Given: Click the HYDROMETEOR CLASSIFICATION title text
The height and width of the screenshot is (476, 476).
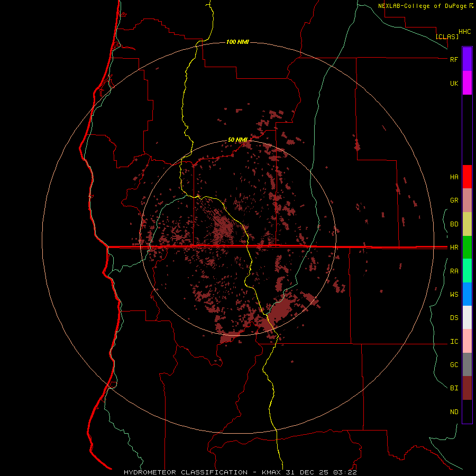Looking at the screenshot, I should [x=186, y=472].
